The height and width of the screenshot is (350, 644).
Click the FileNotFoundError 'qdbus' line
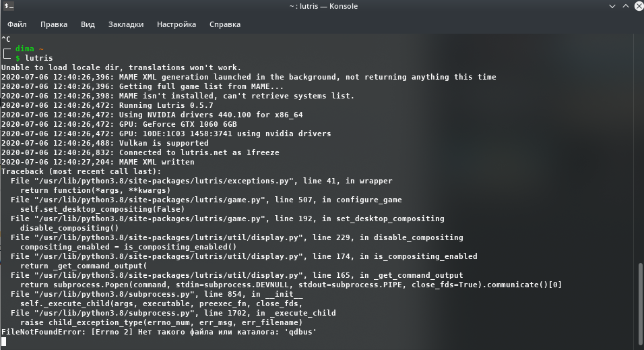[x=159, y=332]
